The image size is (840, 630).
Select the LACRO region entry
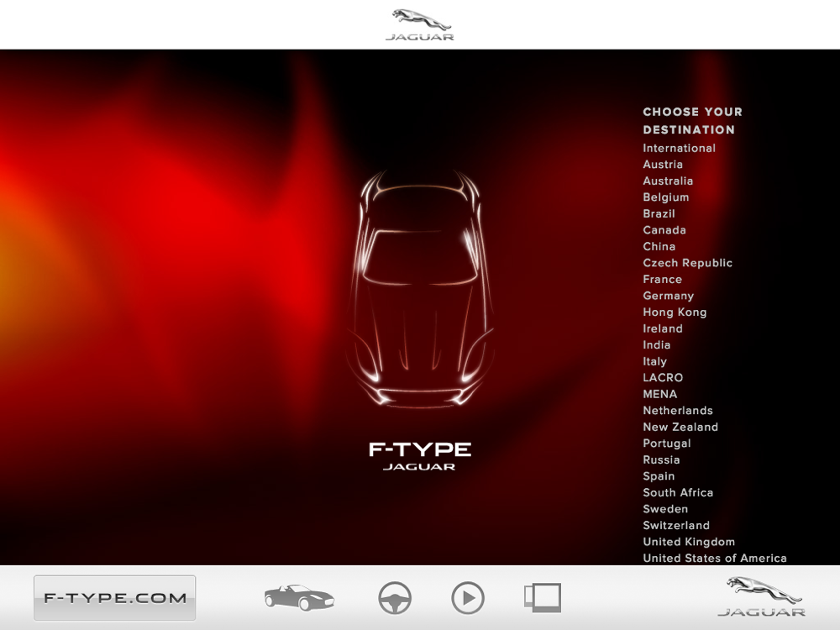click(x=663, y=378)
